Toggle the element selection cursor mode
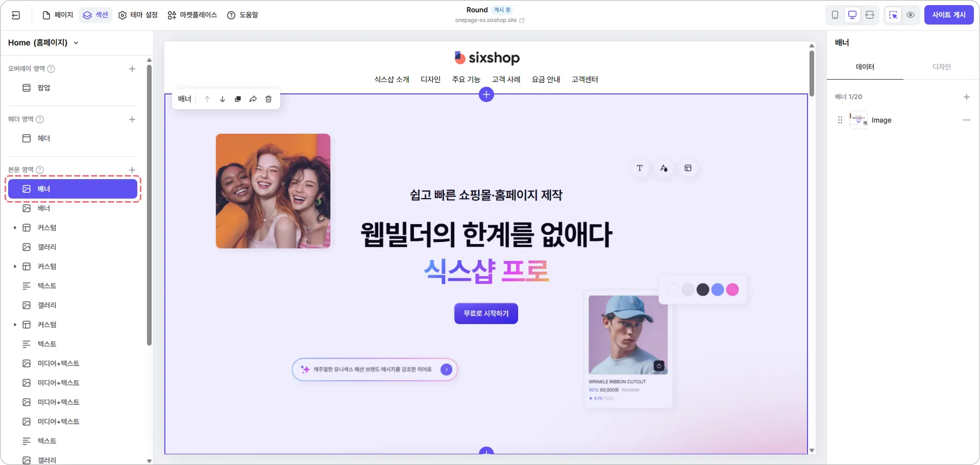 893,15
